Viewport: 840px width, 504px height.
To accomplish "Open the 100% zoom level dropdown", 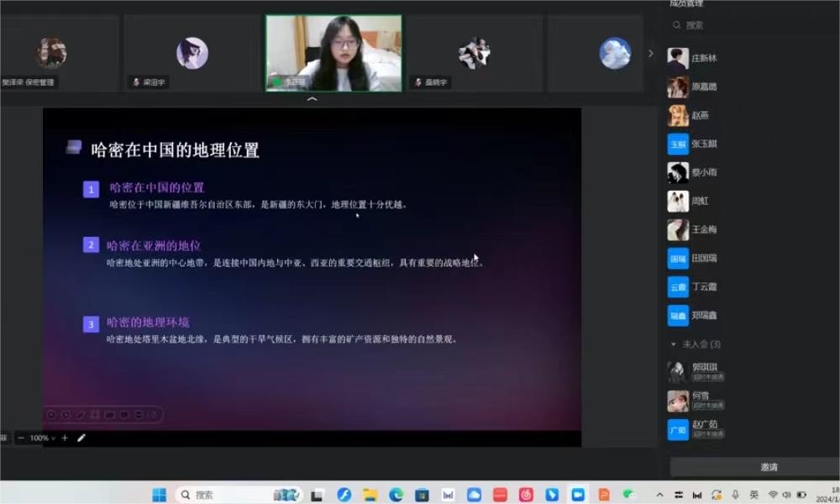I will pos(42,438).
